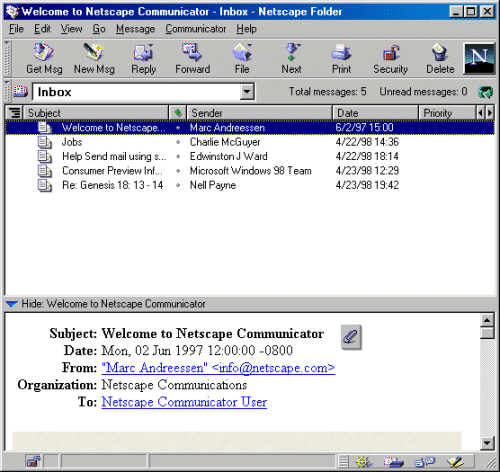Click icon next to Consumer Preview Inf...
Viewport: 500px width, 472px height.
45,171
